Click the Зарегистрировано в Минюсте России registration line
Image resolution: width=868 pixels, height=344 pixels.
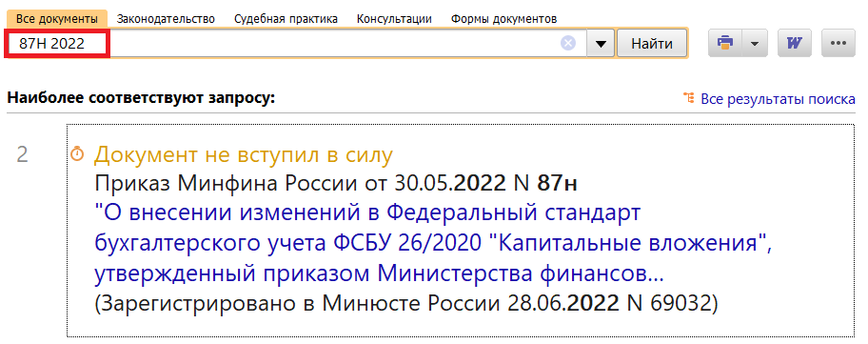click(406, 304)
